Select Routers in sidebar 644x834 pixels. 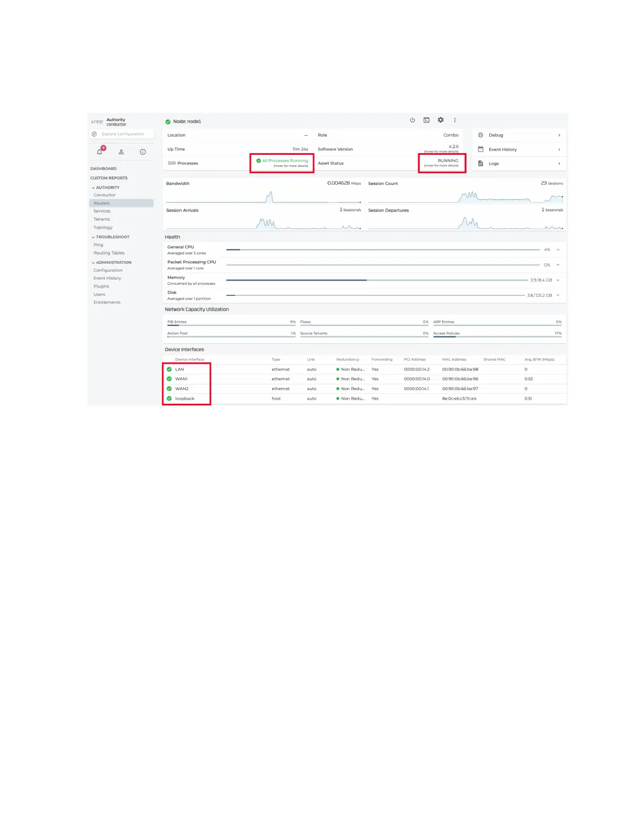122,203
